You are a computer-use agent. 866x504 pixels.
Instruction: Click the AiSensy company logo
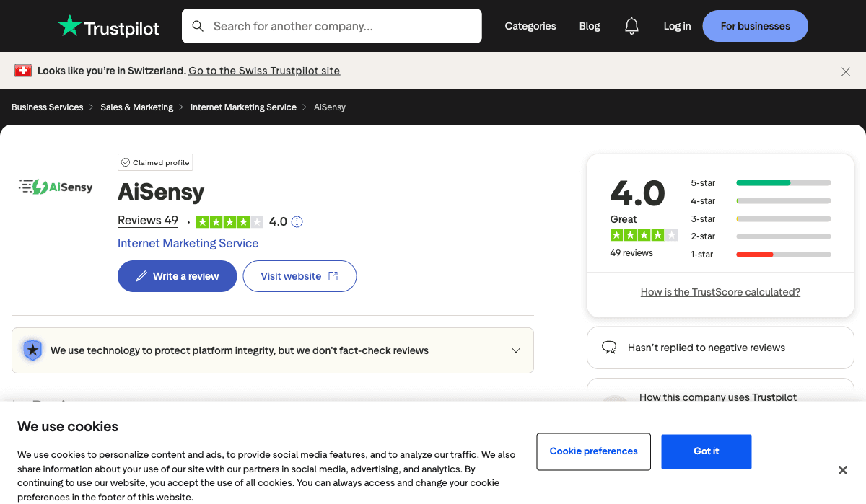56,187
